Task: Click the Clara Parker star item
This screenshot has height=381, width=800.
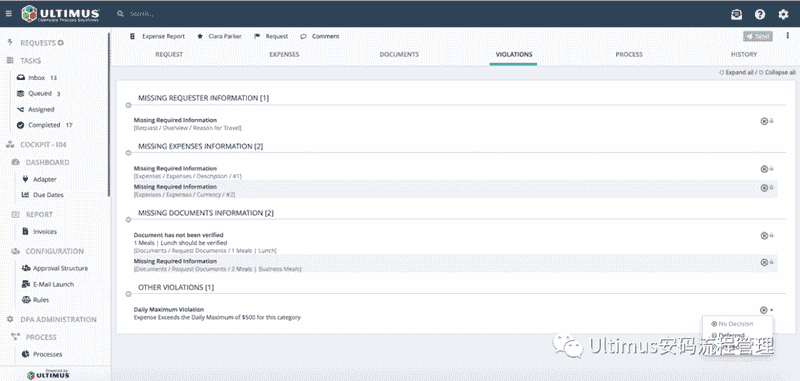Action: coord(219,36)
